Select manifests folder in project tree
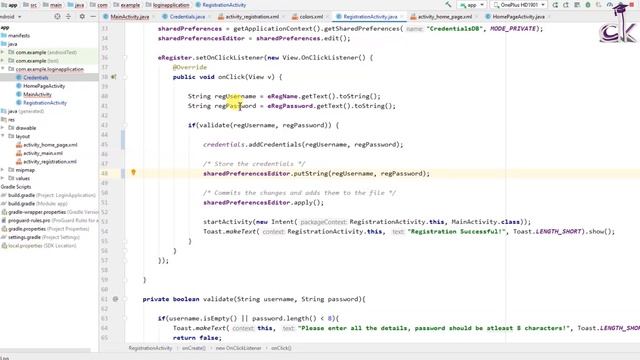 (19, 36)
